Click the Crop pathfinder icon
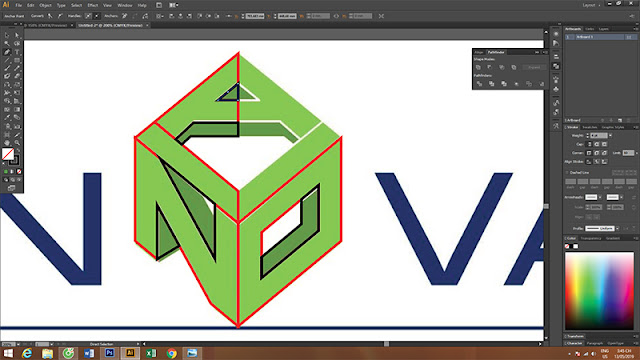The height and width of the screenshot is (360, 640). tap(516, 84)
